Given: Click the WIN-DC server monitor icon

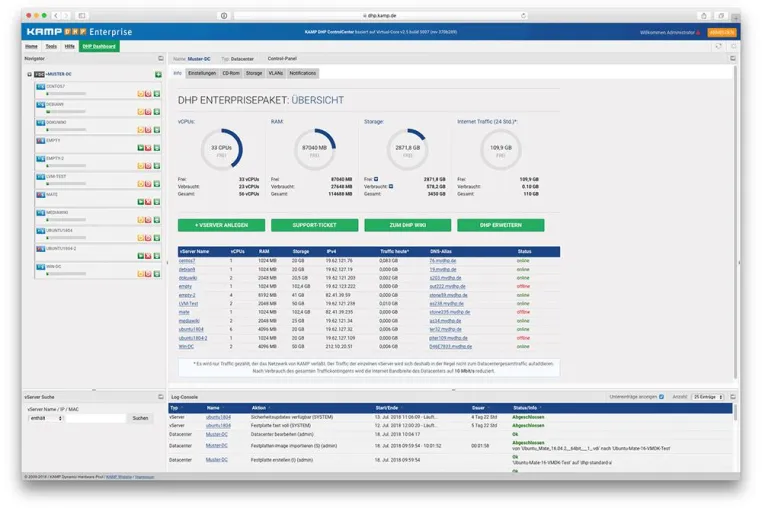Looking at the screenshot, I should pos(41,267).
